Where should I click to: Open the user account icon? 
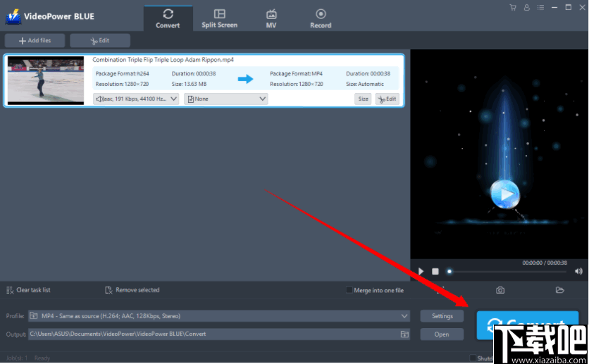pyautogui.click(x=526, y=8)
